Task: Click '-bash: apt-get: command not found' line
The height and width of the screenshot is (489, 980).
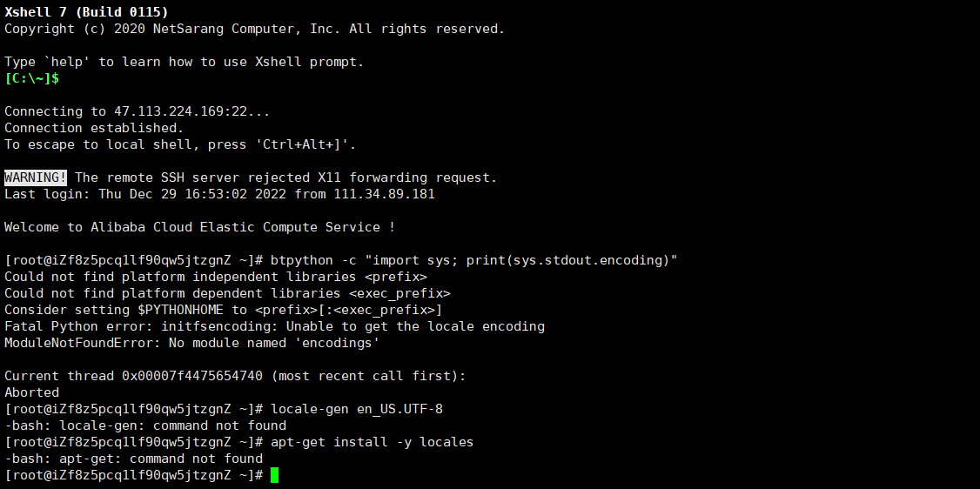Action: [133, 459]
